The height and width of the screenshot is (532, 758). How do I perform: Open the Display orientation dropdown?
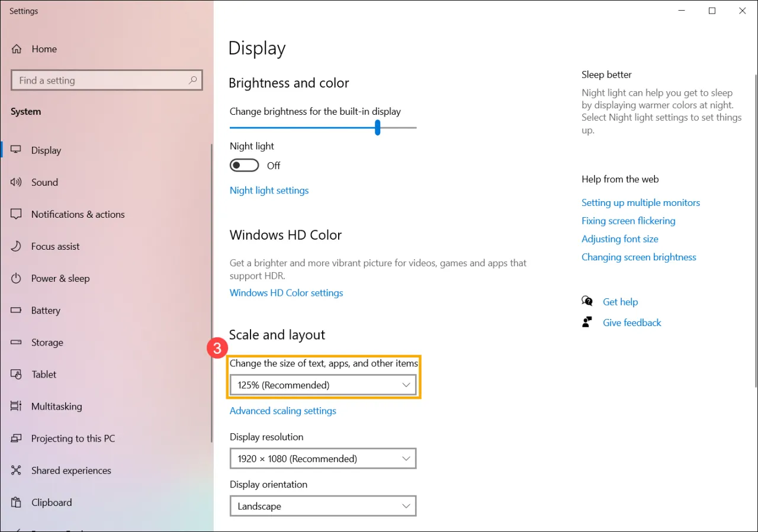[323, 506]
